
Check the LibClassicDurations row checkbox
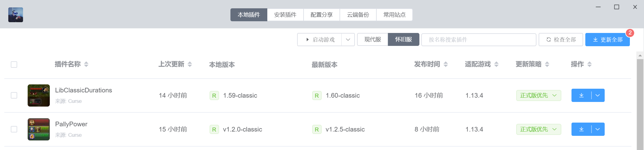pyautogui.click(x=14, y=95)
